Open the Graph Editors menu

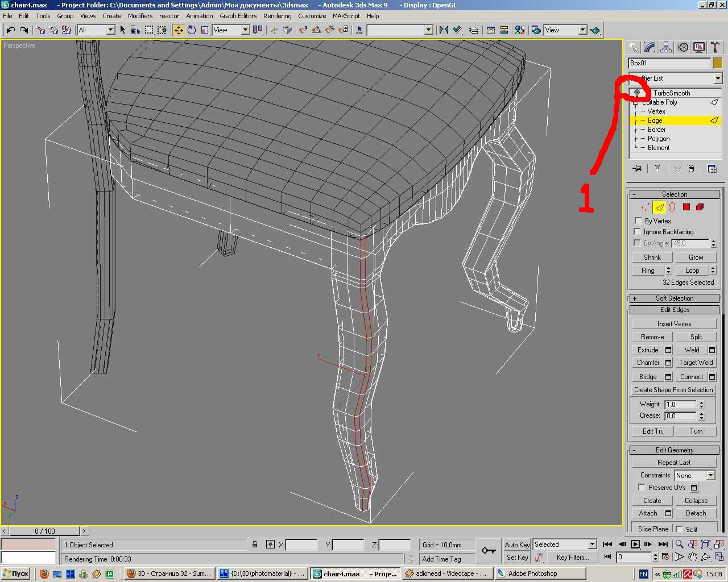(238, 16)
